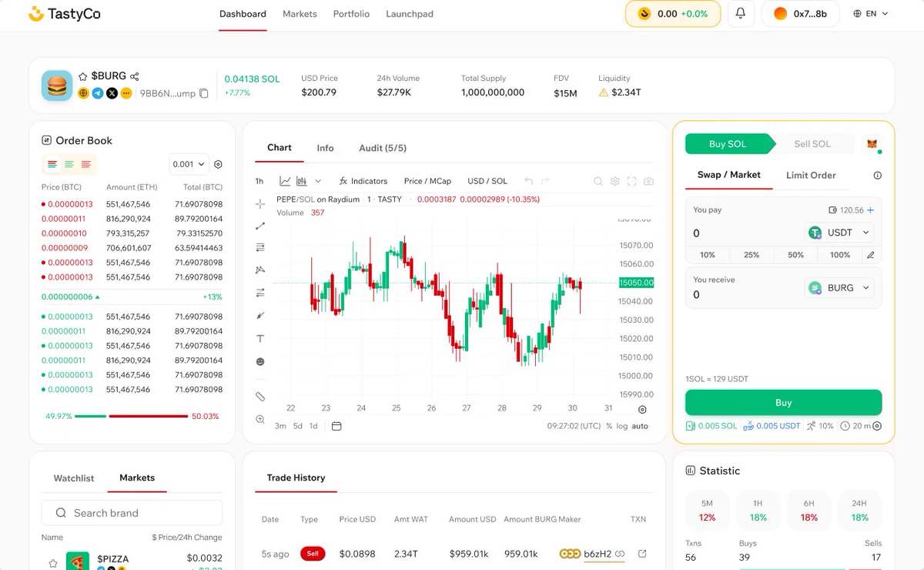Select the forecast/projection chart tool
Viewport: 924px width, 570px height.
pos(260,293)
